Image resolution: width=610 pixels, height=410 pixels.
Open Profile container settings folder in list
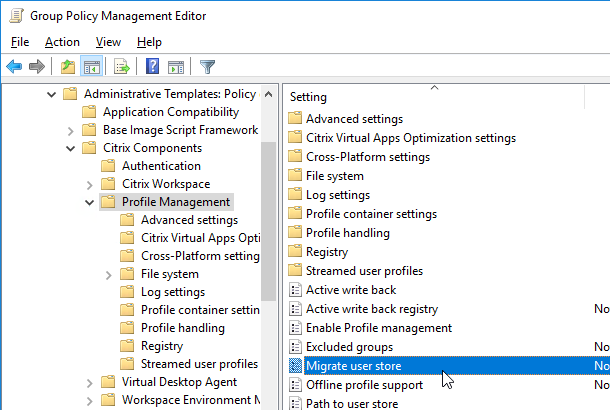coord(371,214)
